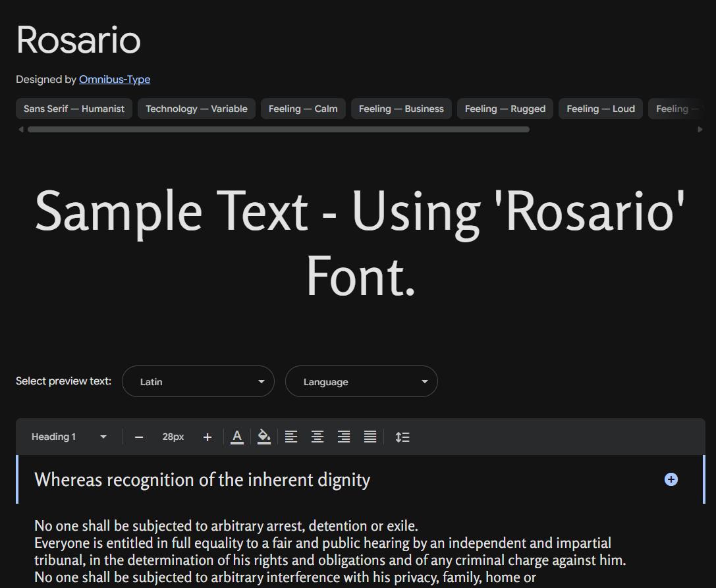Click line 'No one shall be subjected to arbitrary arrest'
716x588 pixels.
point(226,526)
